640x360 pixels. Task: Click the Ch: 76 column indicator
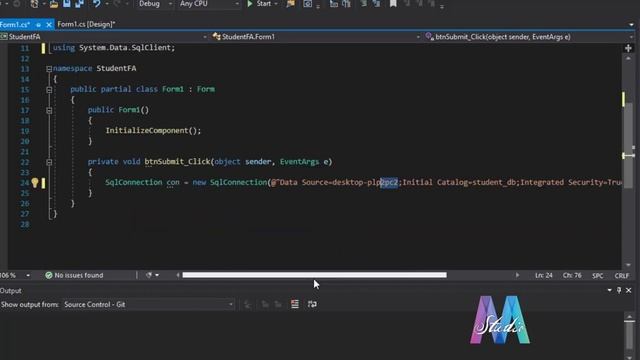572,276
